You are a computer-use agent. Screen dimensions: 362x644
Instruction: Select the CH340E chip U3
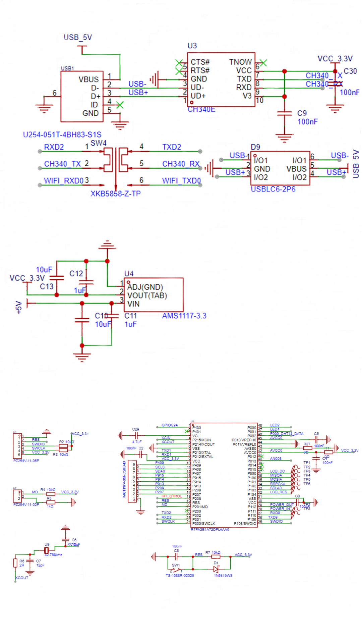point(221,79)
